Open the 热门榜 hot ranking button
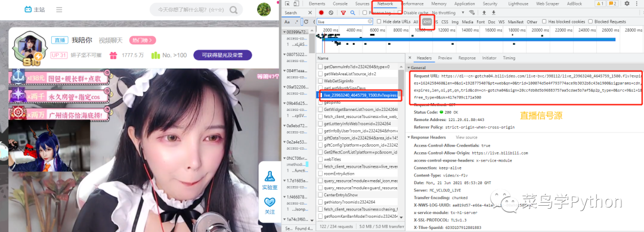Screen dimensions: 644x232 pos(143,40)
